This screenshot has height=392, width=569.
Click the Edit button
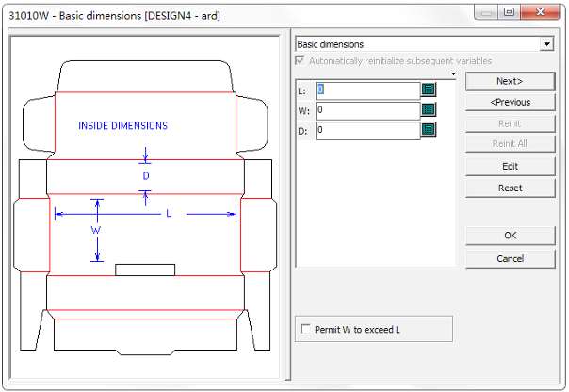510,166
